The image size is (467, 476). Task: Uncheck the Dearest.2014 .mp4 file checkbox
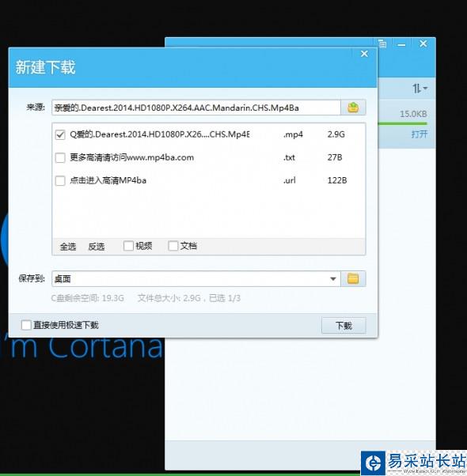pos(60,134)
